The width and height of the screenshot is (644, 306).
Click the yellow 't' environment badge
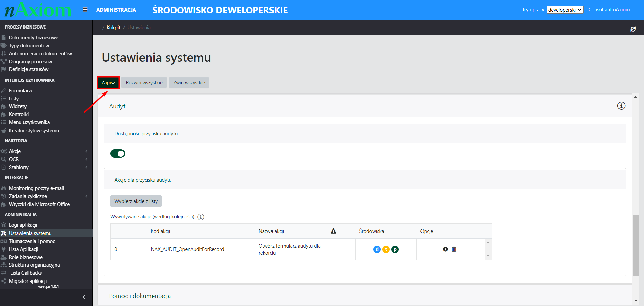pos(386,249)
